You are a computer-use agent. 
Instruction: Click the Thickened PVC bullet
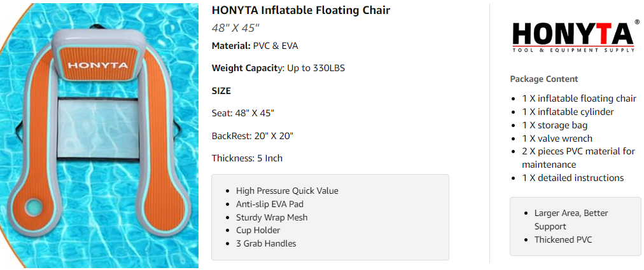[x=563, y=240]
